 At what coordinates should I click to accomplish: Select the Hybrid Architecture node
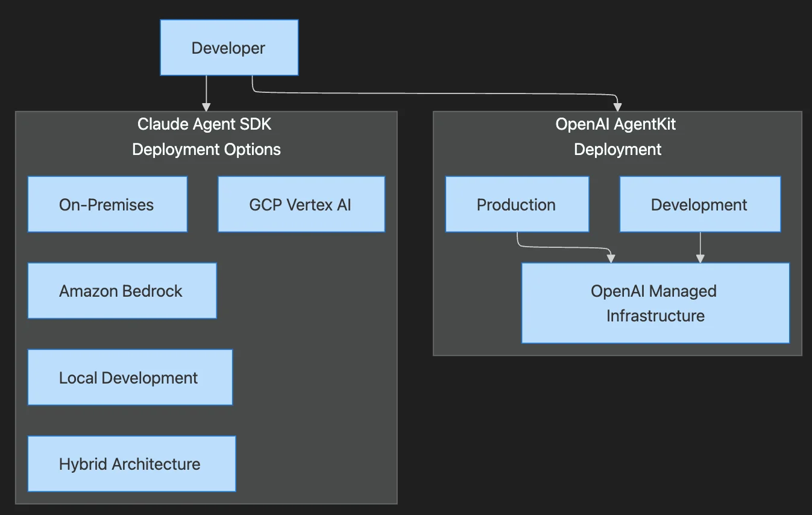130,463
